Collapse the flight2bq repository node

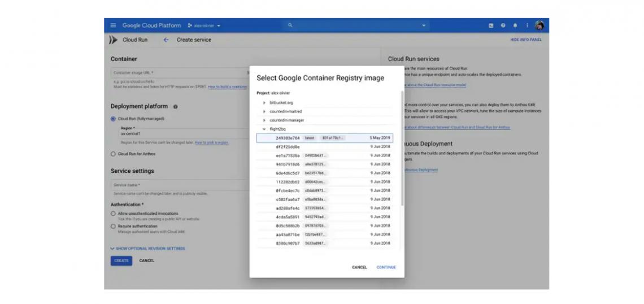[264, 129]
